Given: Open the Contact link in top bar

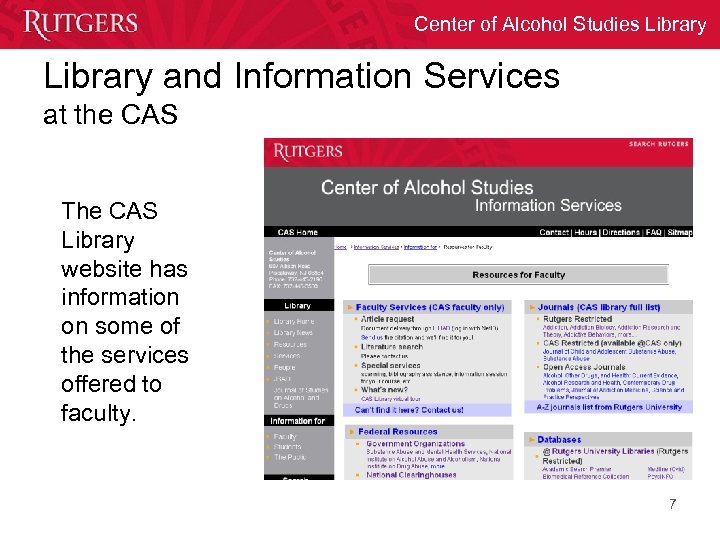Looking at the screenshot, I should (554, 232).
